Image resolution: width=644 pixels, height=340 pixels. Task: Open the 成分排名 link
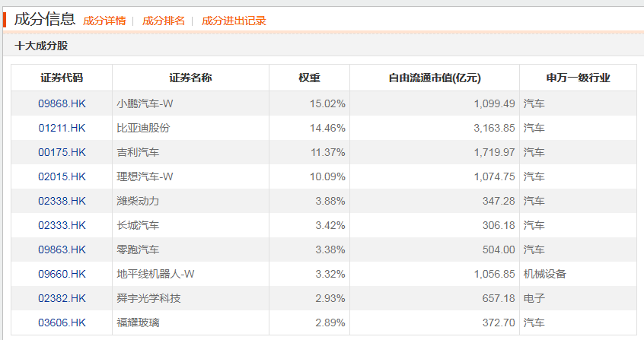(x=164, y=21)
